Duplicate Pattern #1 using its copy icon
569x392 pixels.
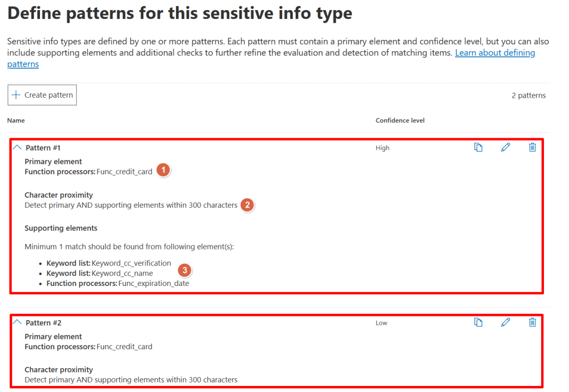point(478,147)
